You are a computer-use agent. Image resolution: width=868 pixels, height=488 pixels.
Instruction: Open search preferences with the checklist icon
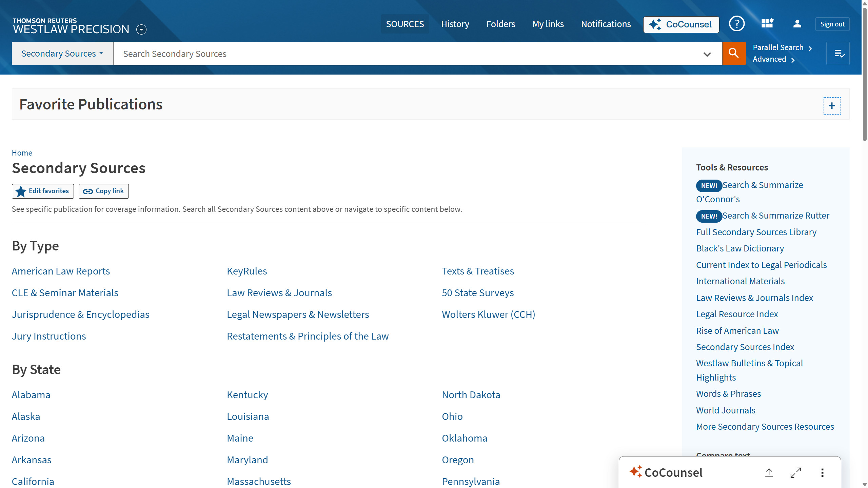(x=838, y=53)
